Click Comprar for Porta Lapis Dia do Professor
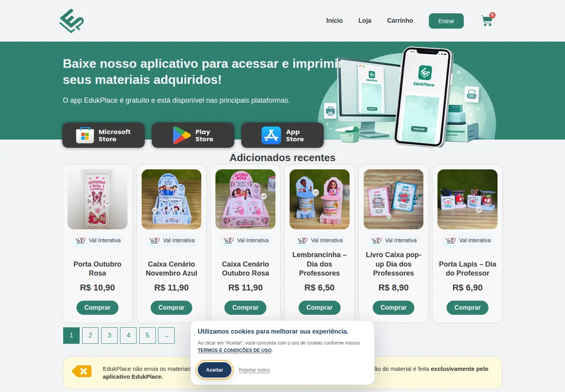 pos(467,308)
